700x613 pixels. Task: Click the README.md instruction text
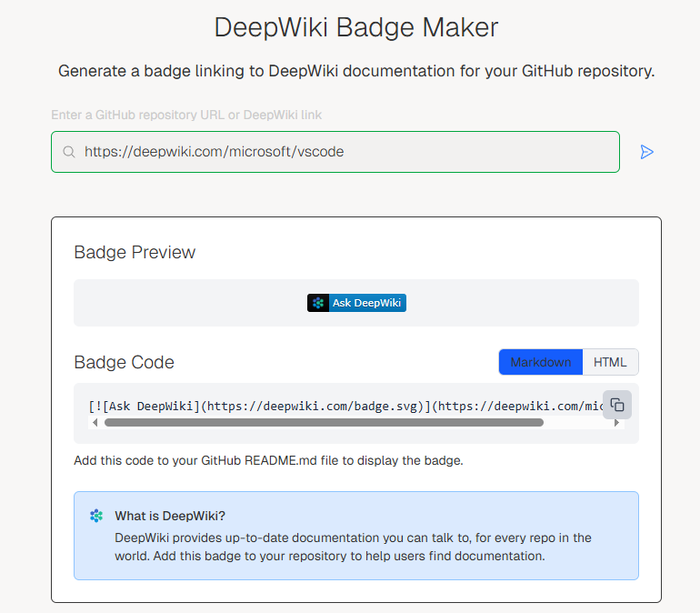268,460
